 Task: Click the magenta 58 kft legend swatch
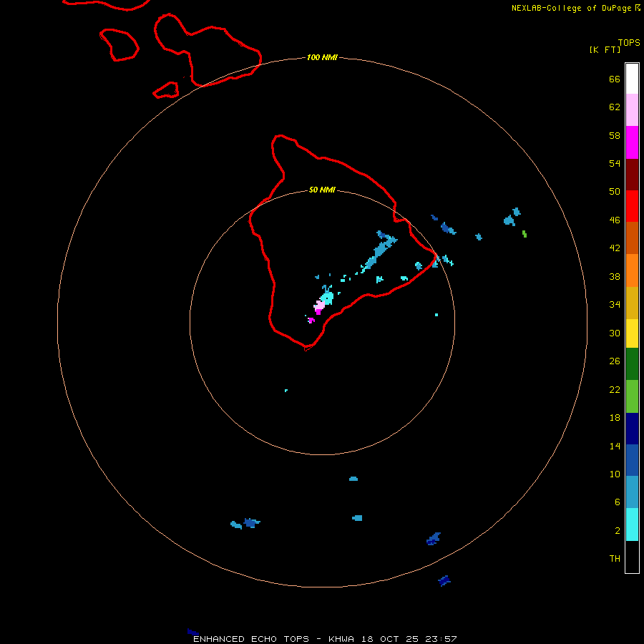tap(632, 142)
